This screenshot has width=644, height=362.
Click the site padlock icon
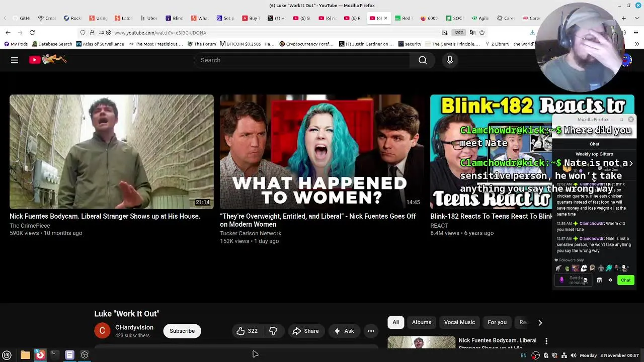point(92,33)
